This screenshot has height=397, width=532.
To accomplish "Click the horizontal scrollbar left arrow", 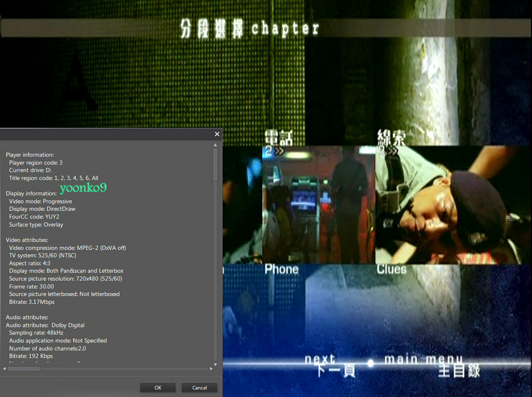I will click(x=4, y=369).
